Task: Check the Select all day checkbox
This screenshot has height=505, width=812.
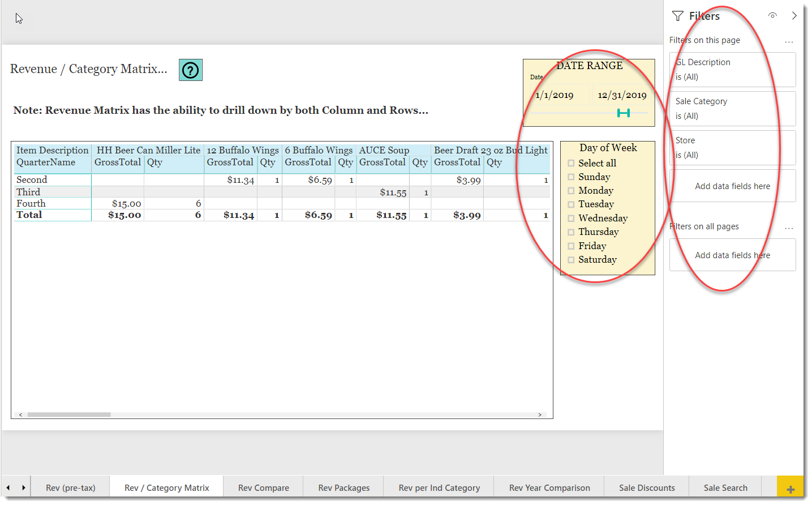Action: 571,163
